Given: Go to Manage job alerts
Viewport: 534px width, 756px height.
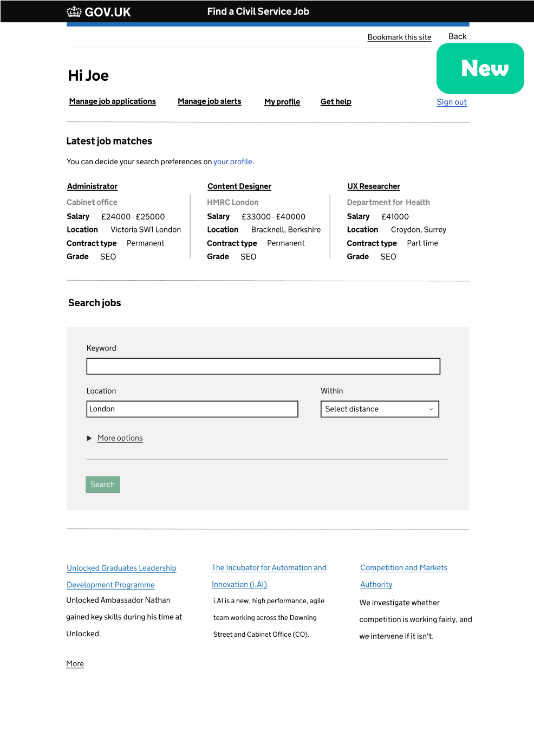Looking at the screenshot, I should [209, 101].
